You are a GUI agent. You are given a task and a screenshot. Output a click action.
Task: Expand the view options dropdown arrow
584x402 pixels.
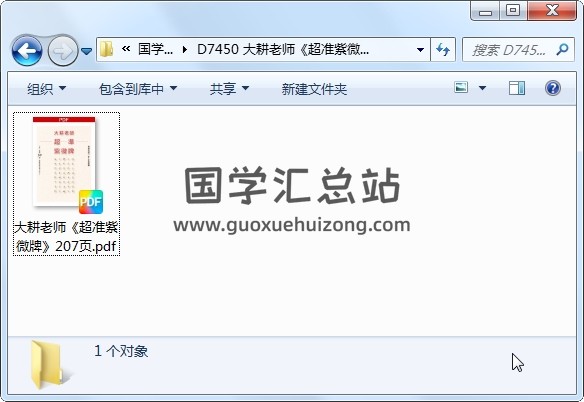point(482,88)
